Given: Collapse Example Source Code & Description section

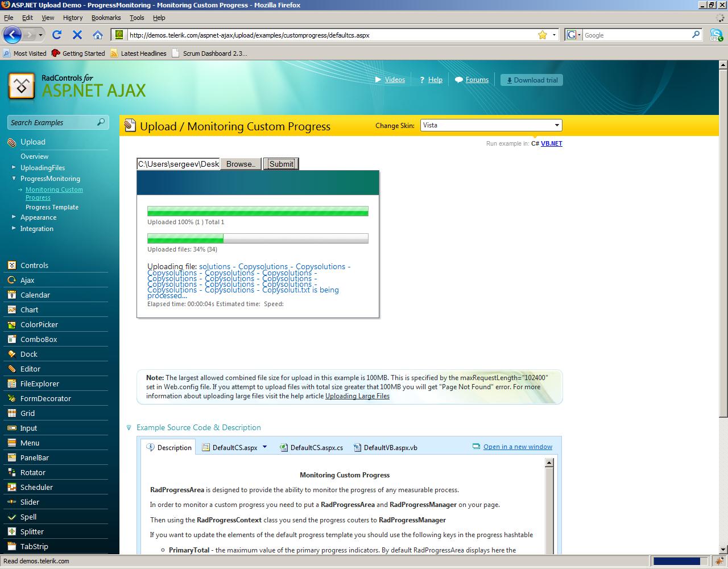Looking at the screenshot, I should [129, 427].
